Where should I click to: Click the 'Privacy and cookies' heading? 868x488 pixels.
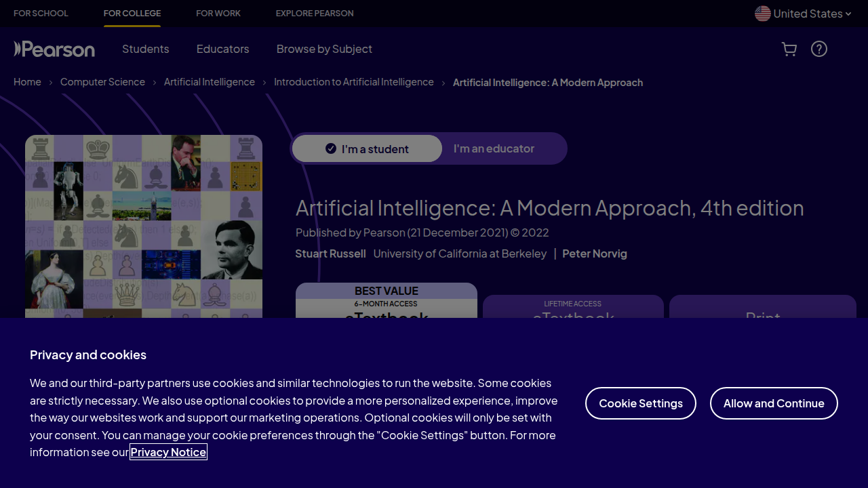(x=88, y=354)
